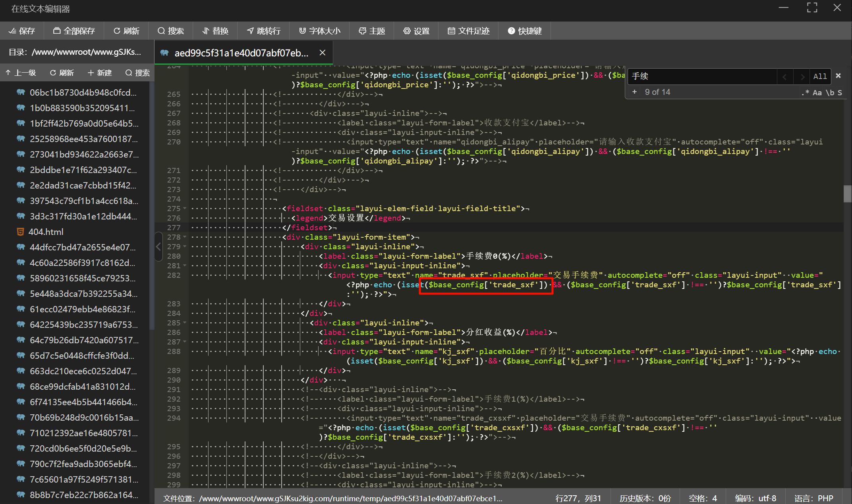Click 上一级 to go up a directory
852x504 pixels.
point(21,73)
